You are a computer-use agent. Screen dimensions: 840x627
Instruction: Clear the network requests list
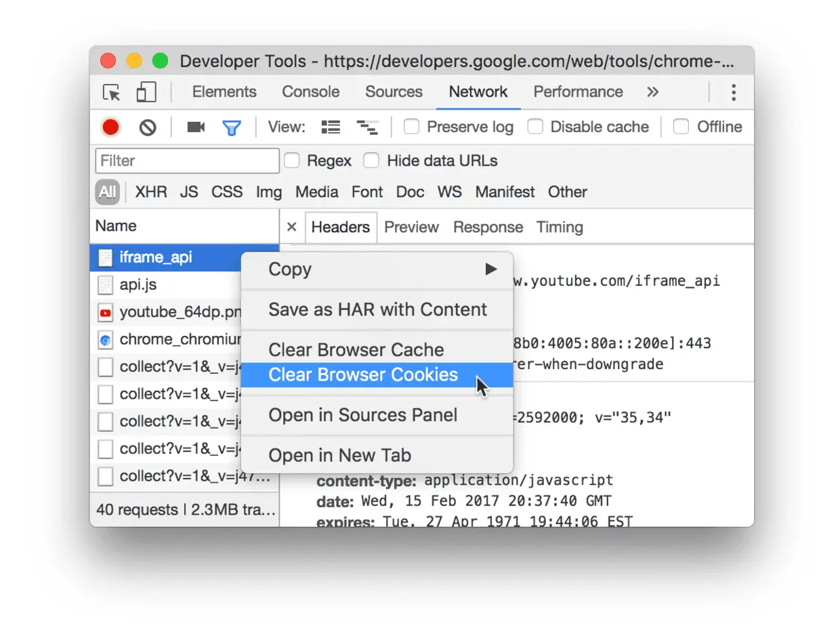(148, 127)
